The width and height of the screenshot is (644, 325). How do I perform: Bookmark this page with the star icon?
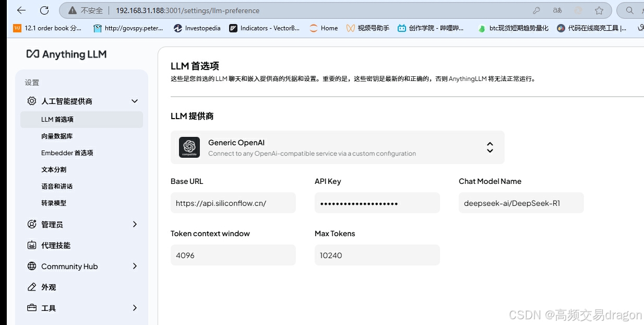(x=599, y=10)
